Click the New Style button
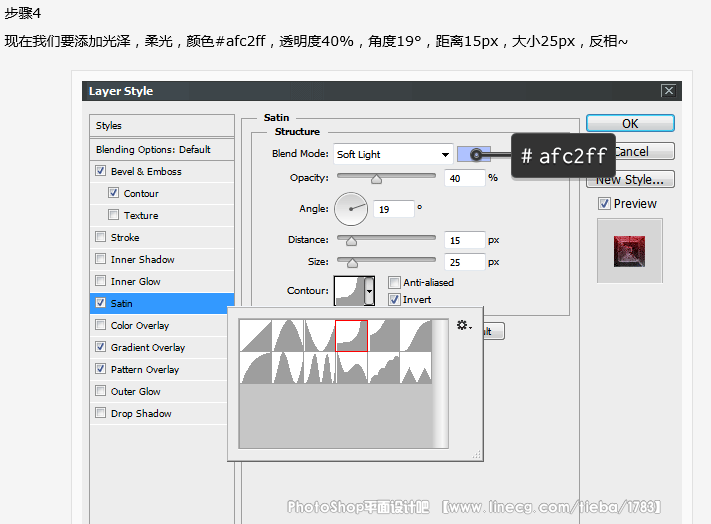 (x=630, y=180)
